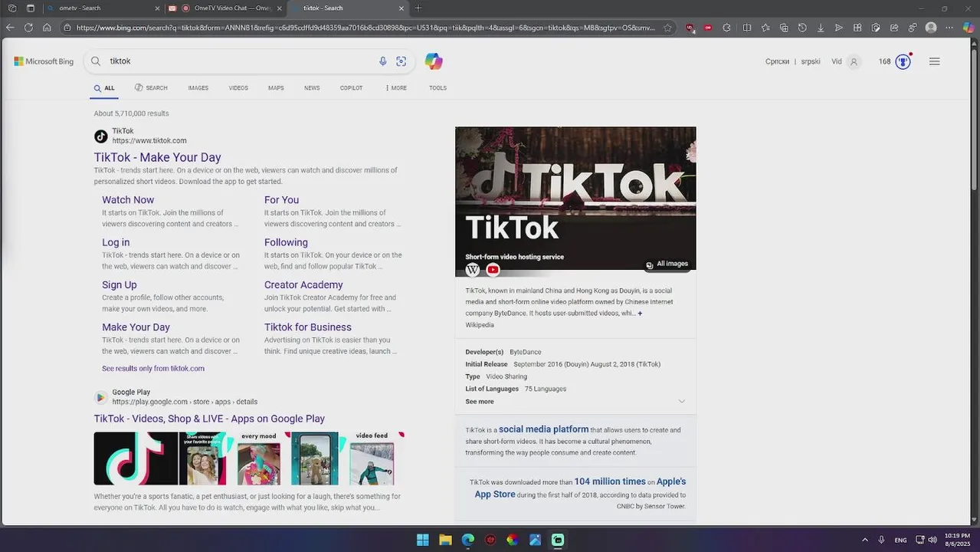Screen dimensions: 980x552
Task: Open Copilot icon beside search box
Action: (x=434, y=61)
